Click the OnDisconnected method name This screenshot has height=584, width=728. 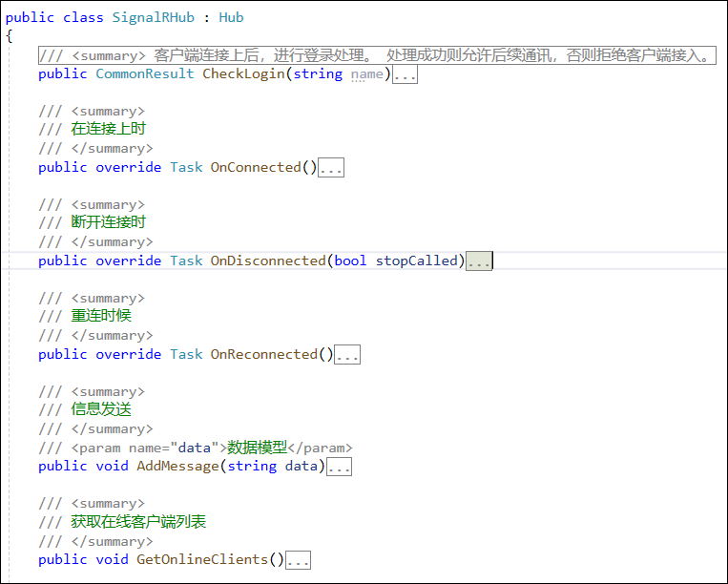coord(268,261)
